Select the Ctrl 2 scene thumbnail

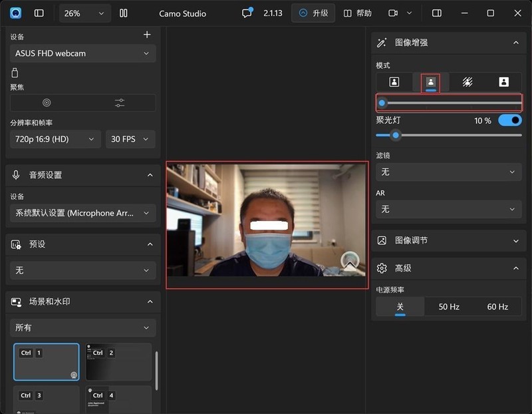point(119,362)
